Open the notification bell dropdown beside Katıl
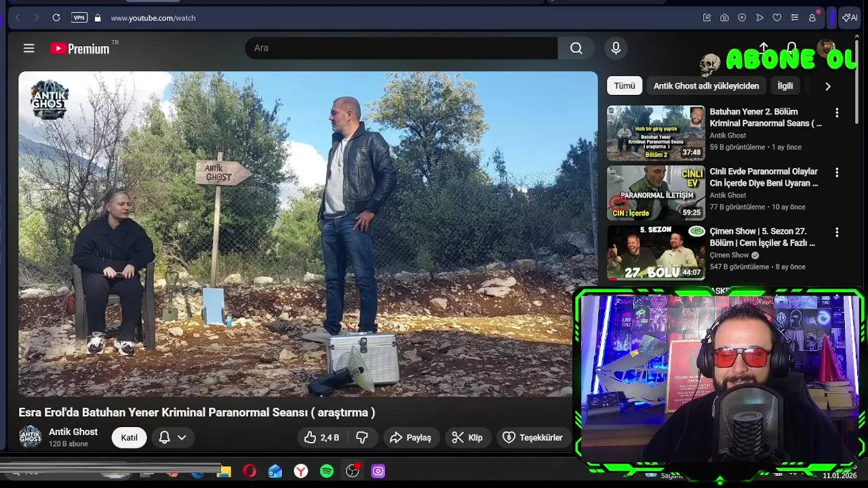This screenshot has height=488, width=868. (x=172, y=438)
